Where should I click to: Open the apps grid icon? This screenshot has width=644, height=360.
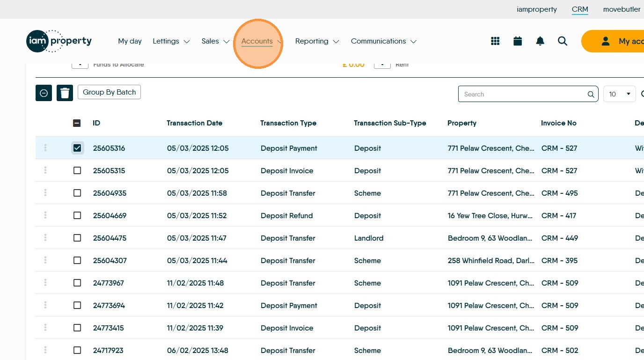[x=495, y=41]
